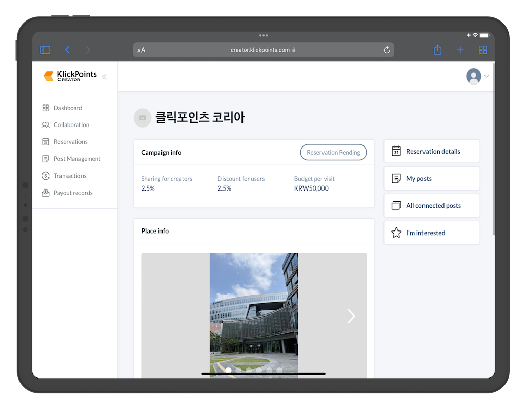Open a new tab with plus icon
This screenshot has height=420, width=525.
click(x=460, y=50)
